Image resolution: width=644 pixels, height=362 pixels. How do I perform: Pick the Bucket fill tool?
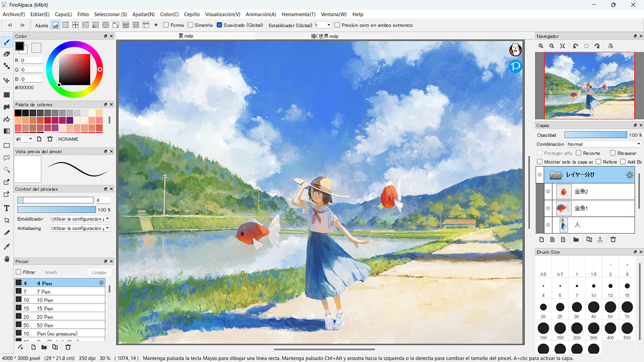click(7, 119)
